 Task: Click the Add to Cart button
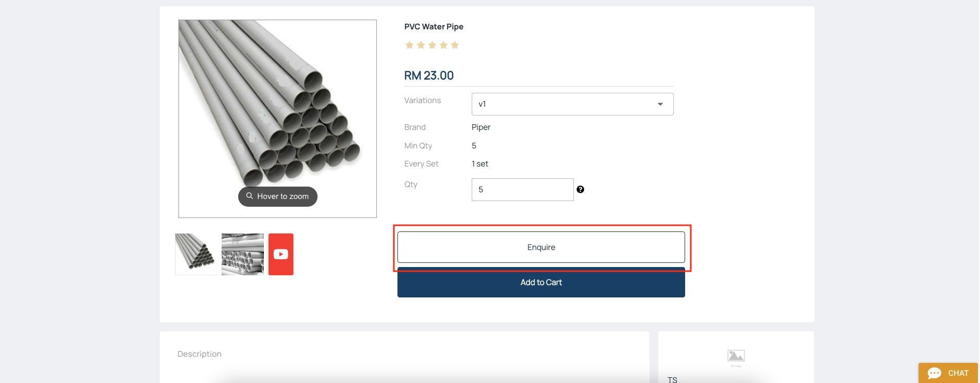541,282
